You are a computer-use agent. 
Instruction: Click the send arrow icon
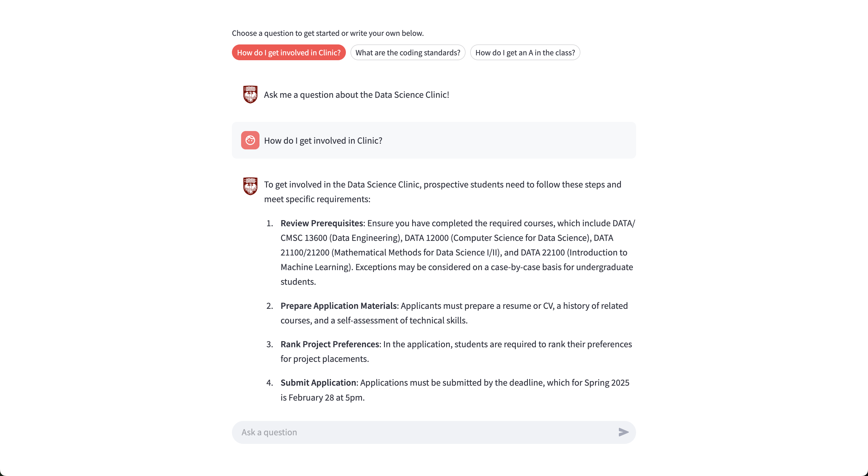click(x=623, y=432)
